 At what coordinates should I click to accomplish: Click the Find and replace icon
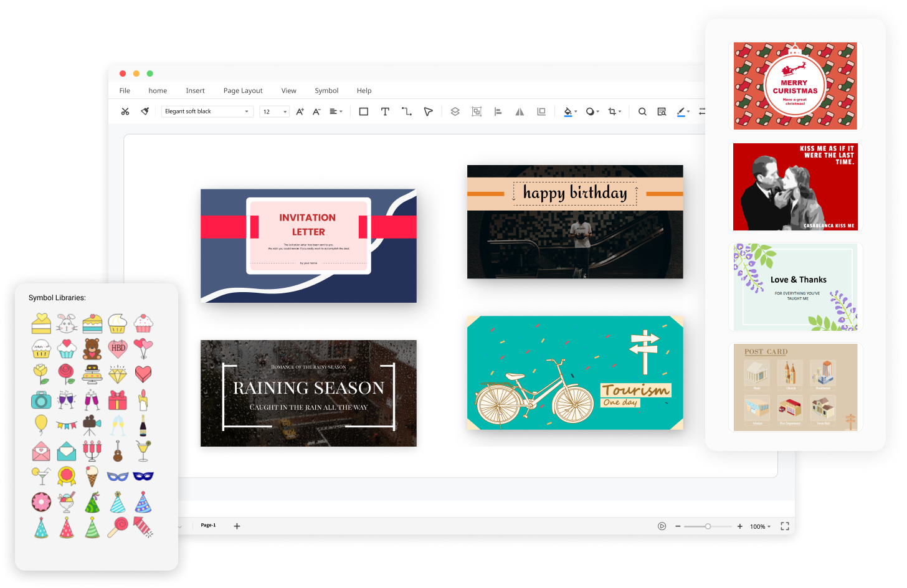(662, 111)
